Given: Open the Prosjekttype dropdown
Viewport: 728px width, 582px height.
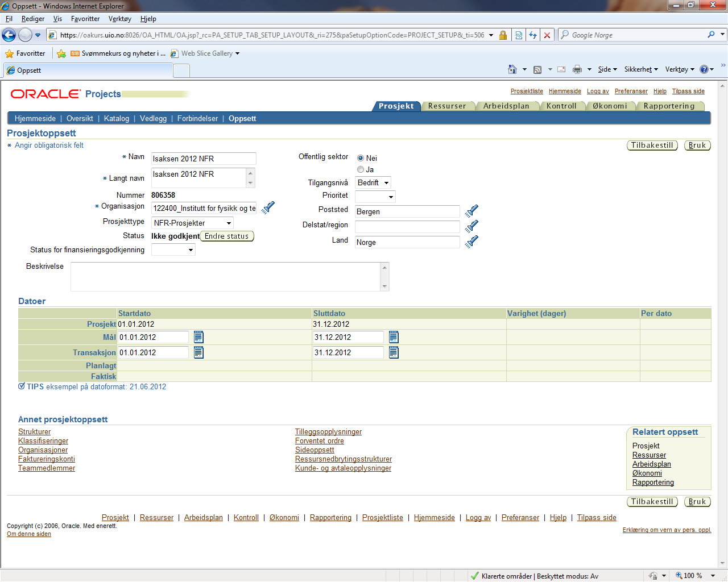Looking at the screenshot, I should (193, 223).
